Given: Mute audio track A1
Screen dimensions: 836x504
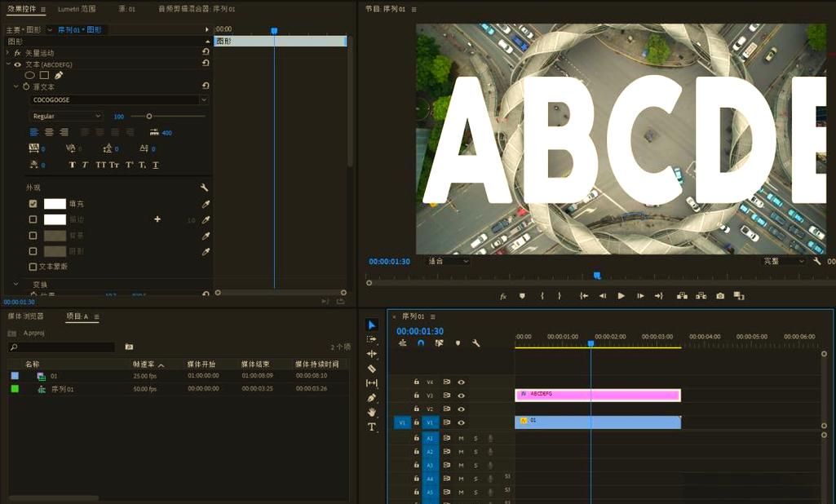Looking at the screenshot, I should pyautogui.click(x=461, y=438).
